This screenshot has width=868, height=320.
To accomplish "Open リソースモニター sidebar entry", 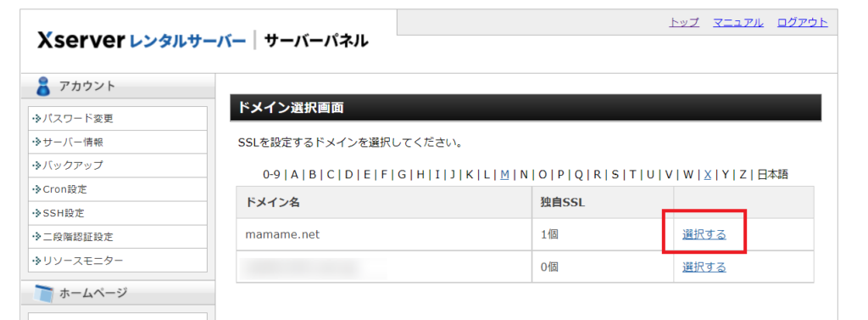I will tap(118, 260).
